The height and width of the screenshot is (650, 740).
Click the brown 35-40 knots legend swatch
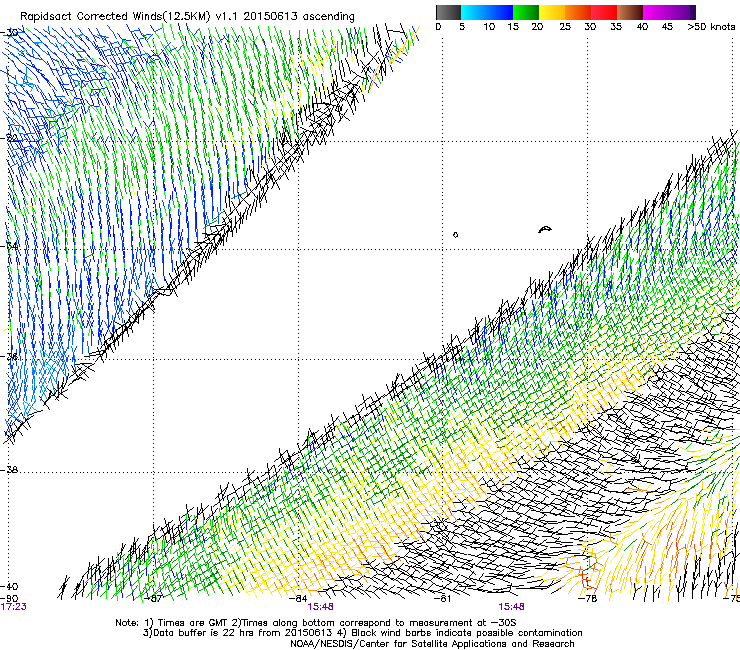click(x=630, y=12)
